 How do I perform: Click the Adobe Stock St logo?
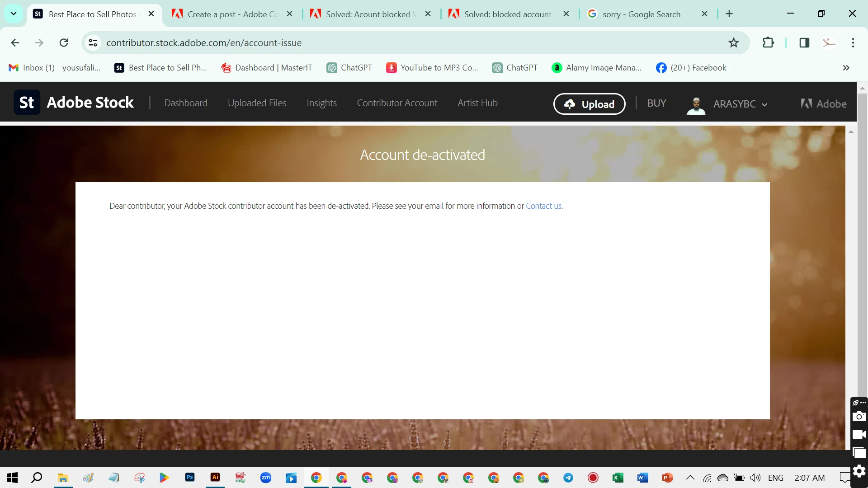click(27, 103)
